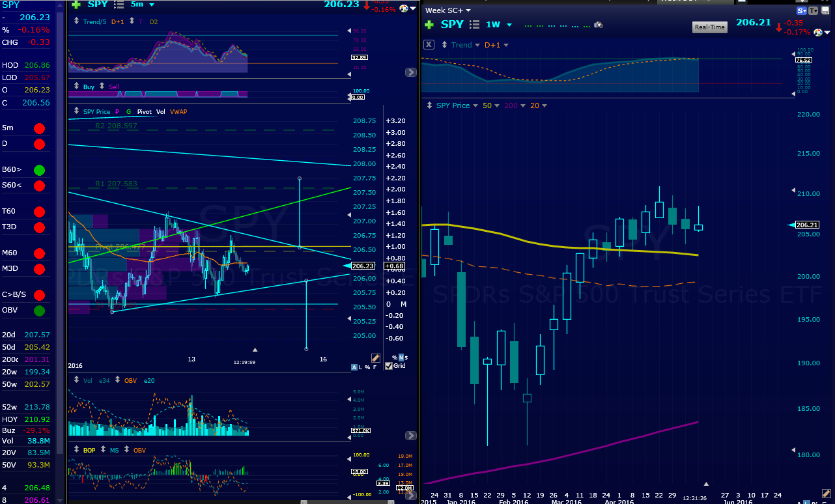Switch price change column to dollar

click(x=406, y=357)
